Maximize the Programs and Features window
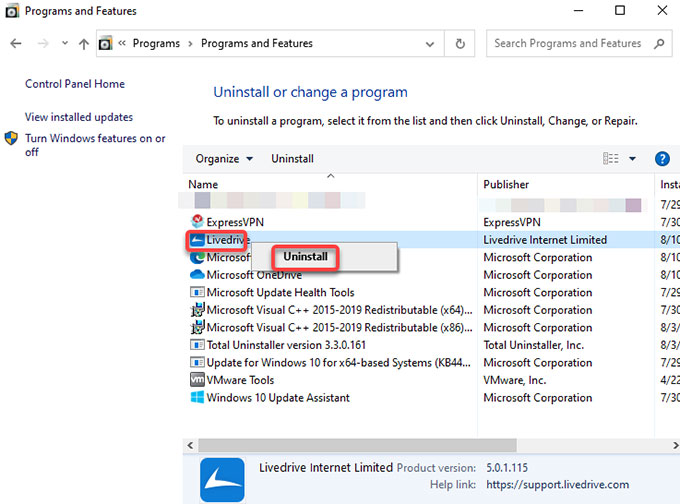 620,10
